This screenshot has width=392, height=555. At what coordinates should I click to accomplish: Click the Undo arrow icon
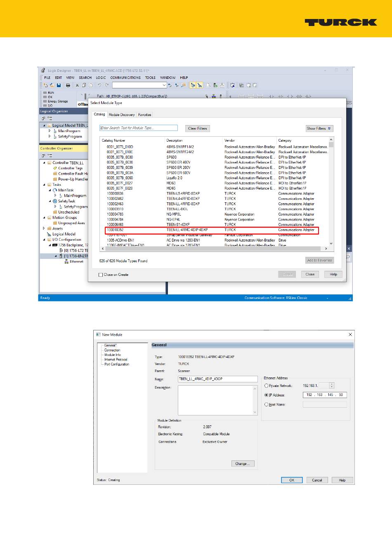99,85
